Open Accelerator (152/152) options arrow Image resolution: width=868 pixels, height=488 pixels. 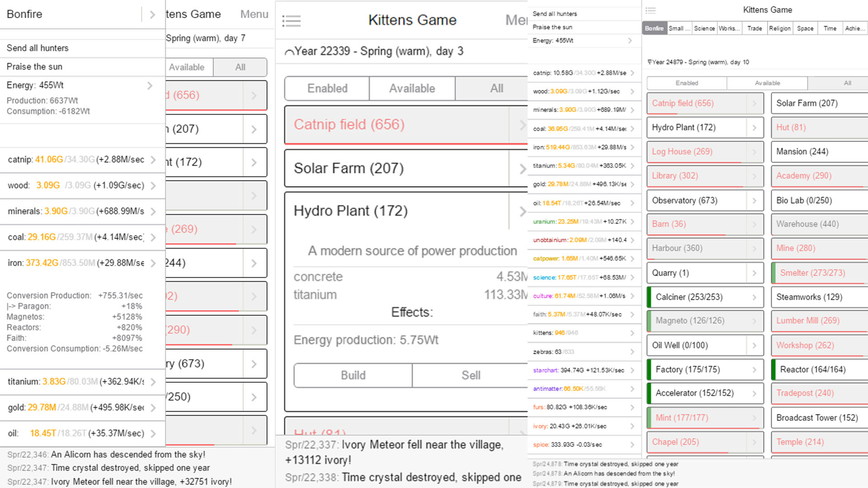tap(755, 394)
